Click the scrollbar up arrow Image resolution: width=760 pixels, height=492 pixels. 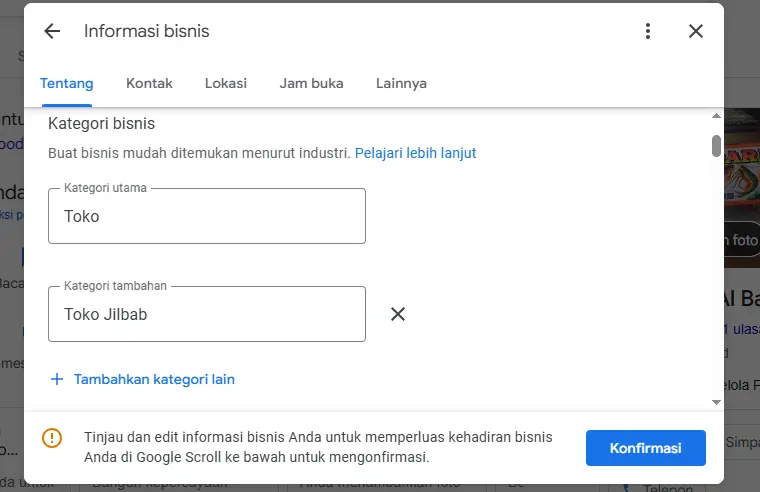716,115
